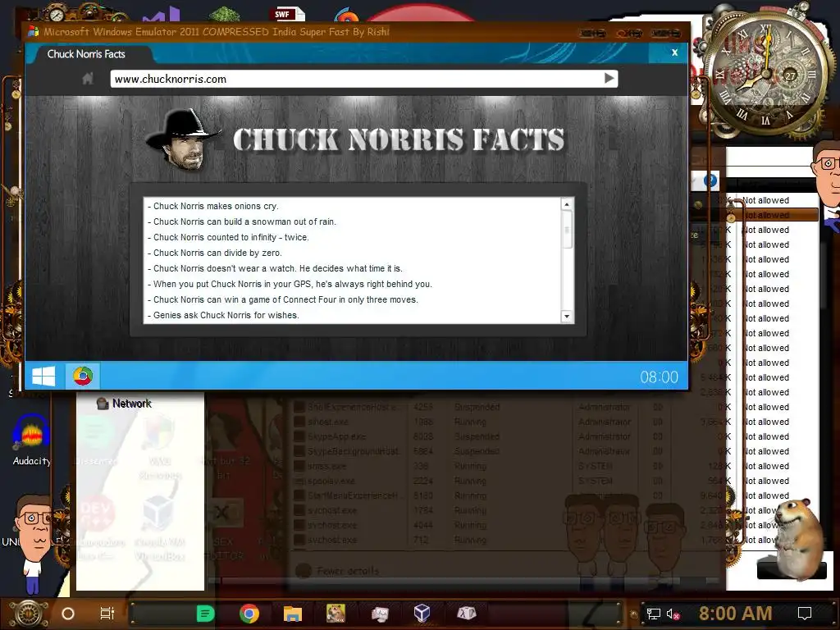Click the 08:00 clock in emulator taskbar
This screenshot has width=840, height=630.
(659, 377)
